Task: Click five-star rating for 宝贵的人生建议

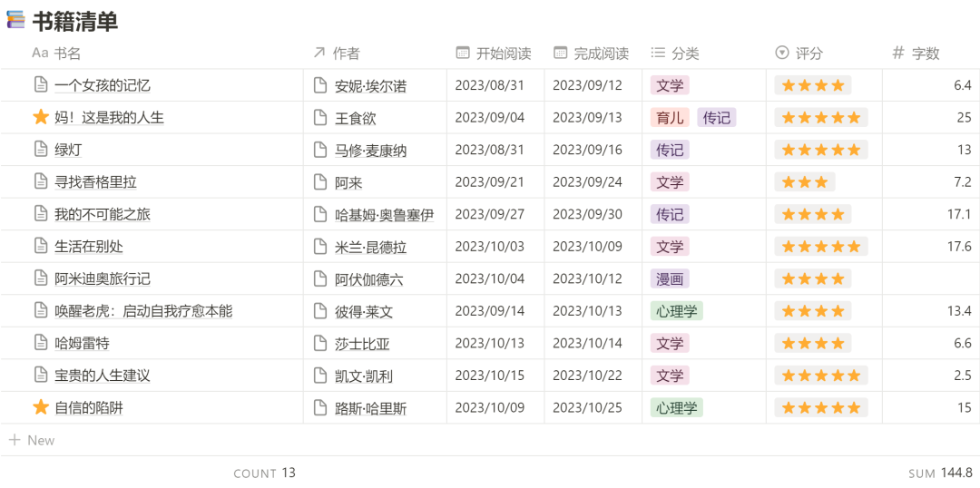Action: coord(821,376)
